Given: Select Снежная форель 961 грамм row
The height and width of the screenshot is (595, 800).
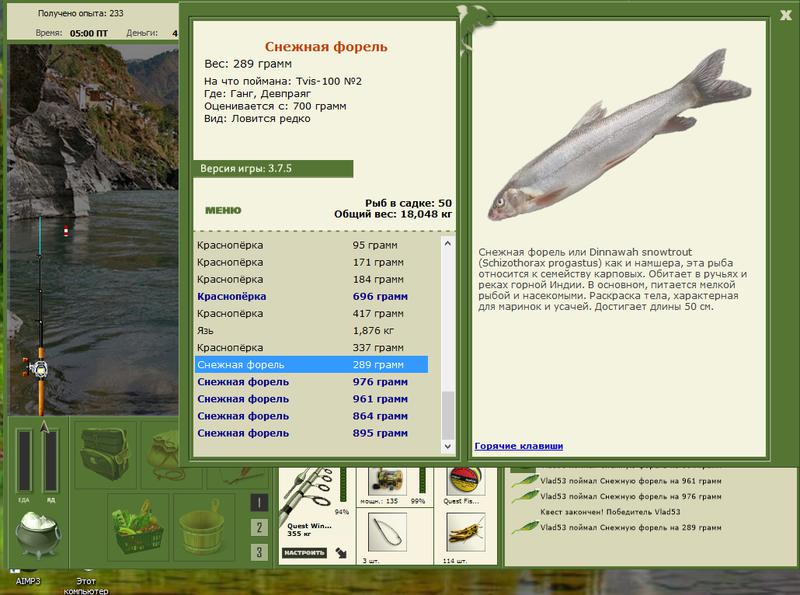Looking at the screenshot, I should click(312, 399).
